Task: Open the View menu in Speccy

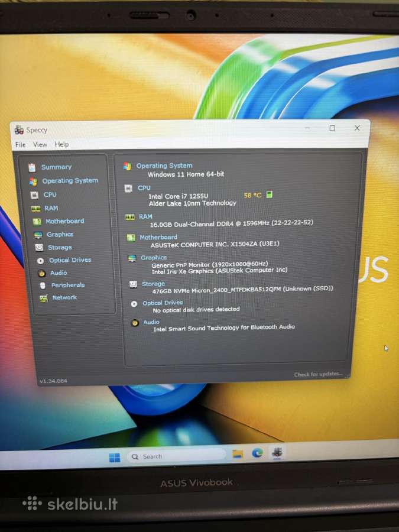Action: pyautogui.click(x=40, y=145)
